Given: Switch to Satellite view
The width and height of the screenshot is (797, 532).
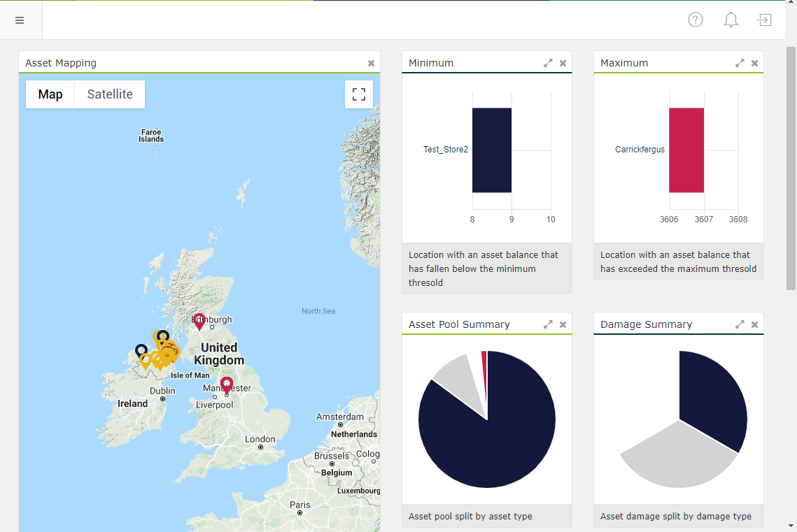Looking at the screenshot, I should point(108,94).
